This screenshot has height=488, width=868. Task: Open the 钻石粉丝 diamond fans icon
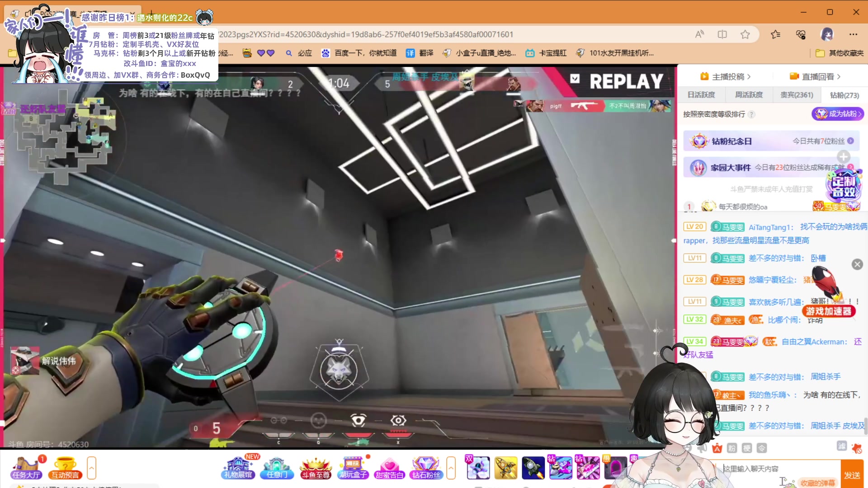click(x=426, y=468)
